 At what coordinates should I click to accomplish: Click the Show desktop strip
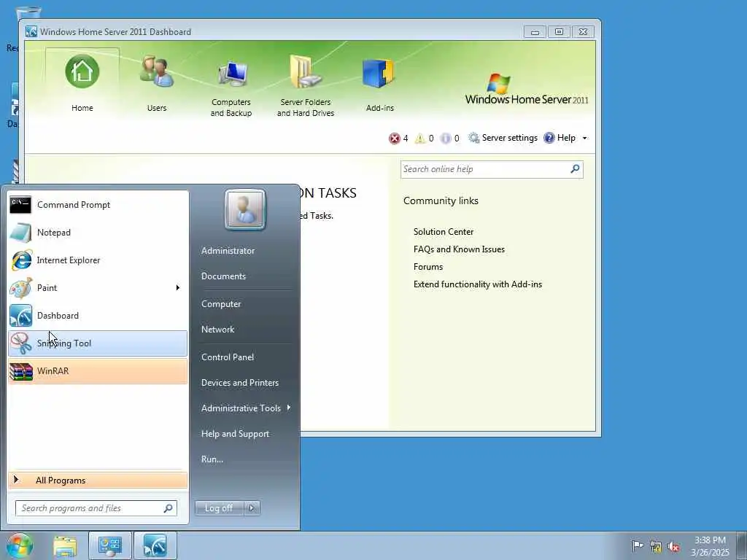tap(742, 545)
